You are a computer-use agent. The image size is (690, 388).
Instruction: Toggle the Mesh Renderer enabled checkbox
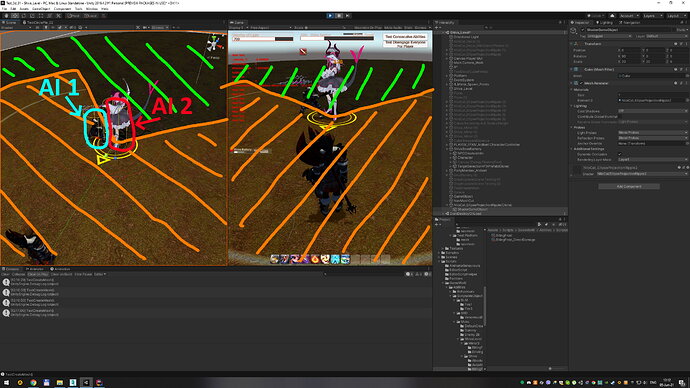click(x=581, y=83)
